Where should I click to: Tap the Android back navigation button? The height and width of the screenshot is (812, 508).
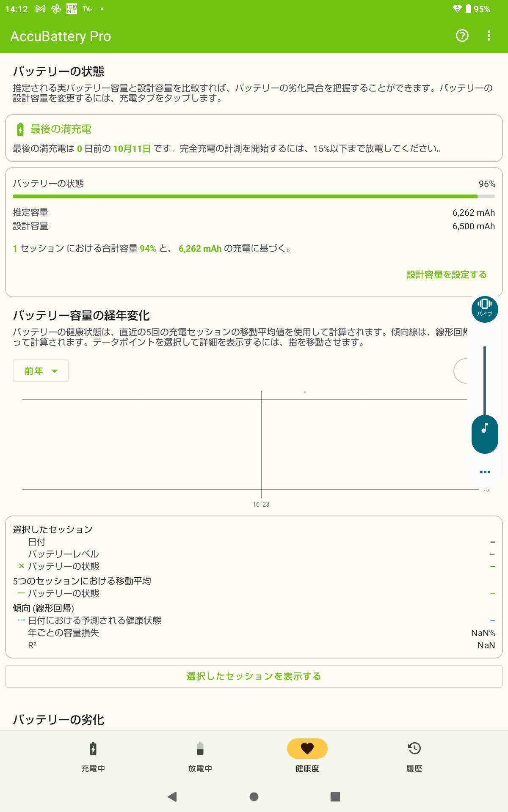pos(172,797)
